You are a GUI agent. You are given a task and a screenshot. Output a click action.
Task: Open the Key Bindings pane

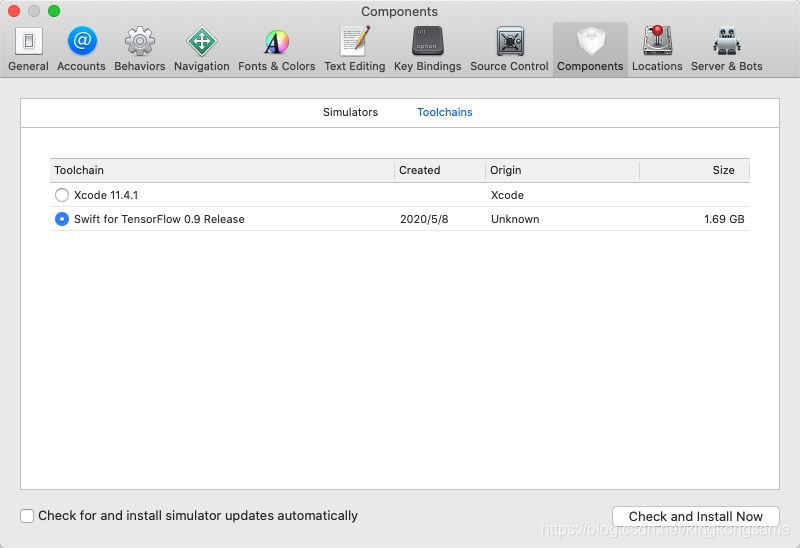pyautogui.click(x=428, y=49)
